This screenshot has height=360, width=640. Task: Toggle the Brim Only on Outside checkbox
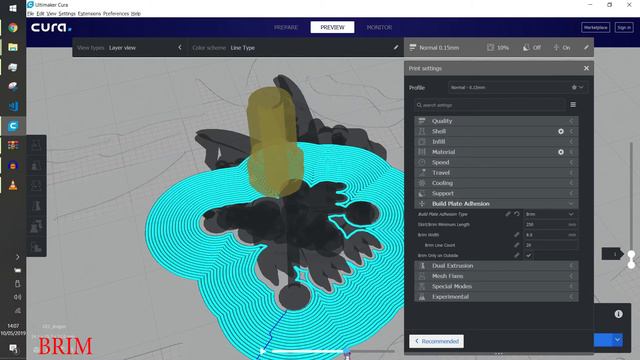click(x=529, y=256)
